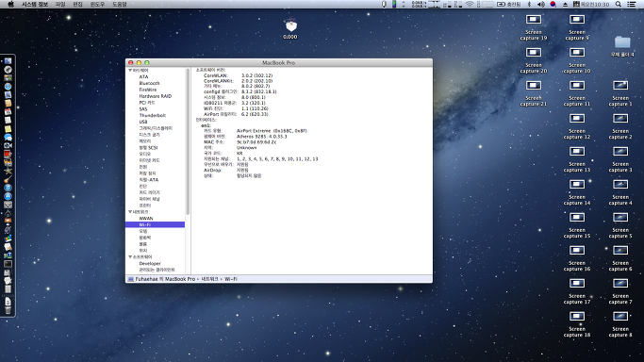
Task: Click the MAC address value text
Action: 256,142
